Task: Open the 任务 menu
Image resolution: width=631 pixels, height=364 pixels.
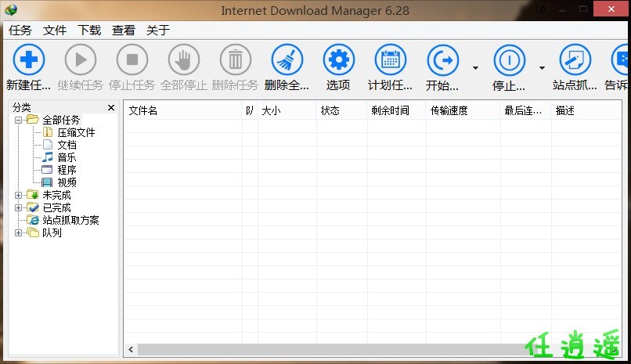Action: pyautogui.click(x=20, y=31)
